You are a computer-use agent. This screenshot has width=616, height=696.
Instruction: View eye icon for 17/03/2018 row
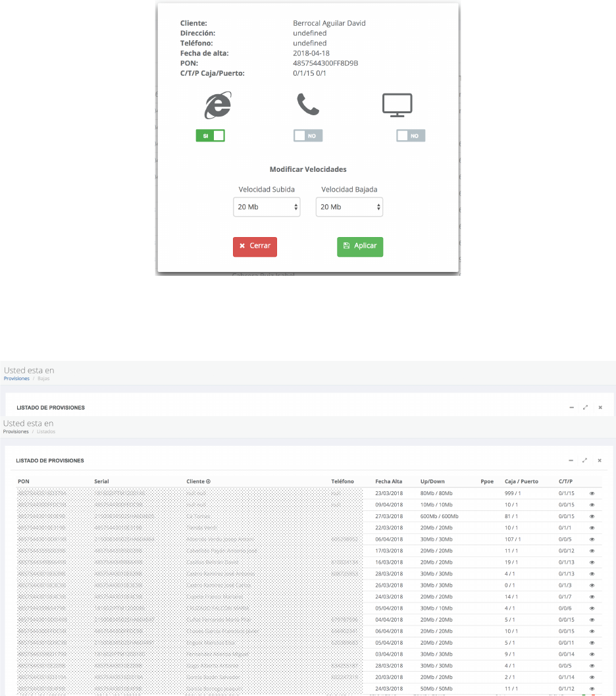click(592, 551)
